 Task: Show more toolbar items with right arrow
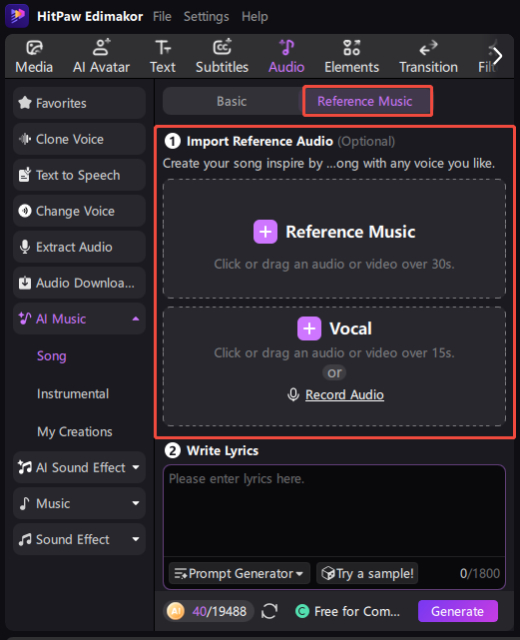(498, 56)
